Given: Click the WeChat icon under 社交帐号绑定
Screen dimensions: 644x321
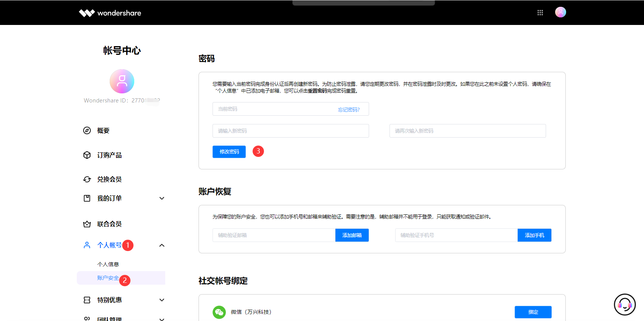Looking at the screenshot, I should pyautogui.click(x=219, y=312).
